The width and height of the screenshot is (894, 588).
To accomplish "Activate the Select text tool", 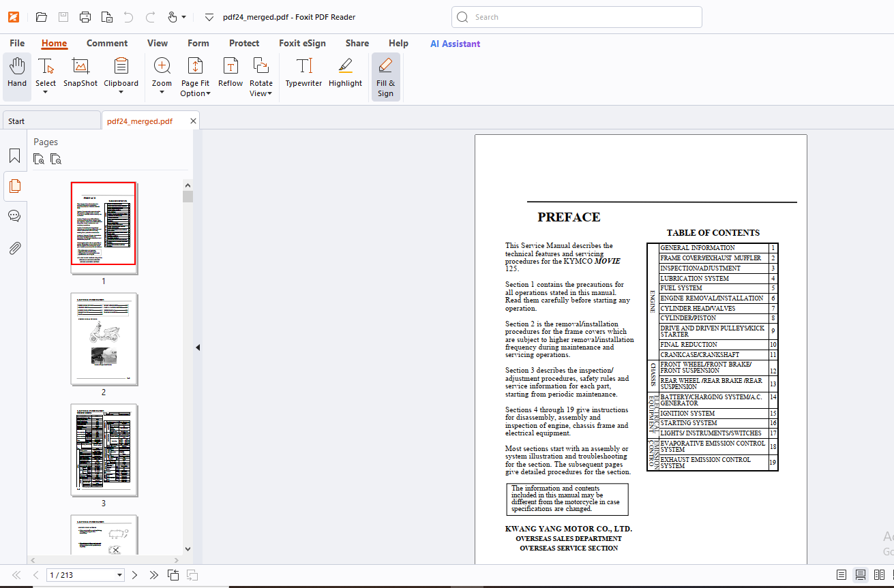I will click(46, 66).
